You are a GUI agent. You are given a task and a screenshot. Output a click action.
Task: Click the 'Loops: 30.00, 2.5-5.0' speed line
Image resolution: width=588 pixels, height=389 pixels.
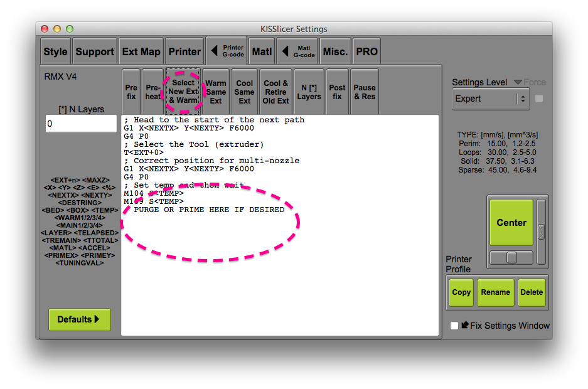click(x=497, y=152)
